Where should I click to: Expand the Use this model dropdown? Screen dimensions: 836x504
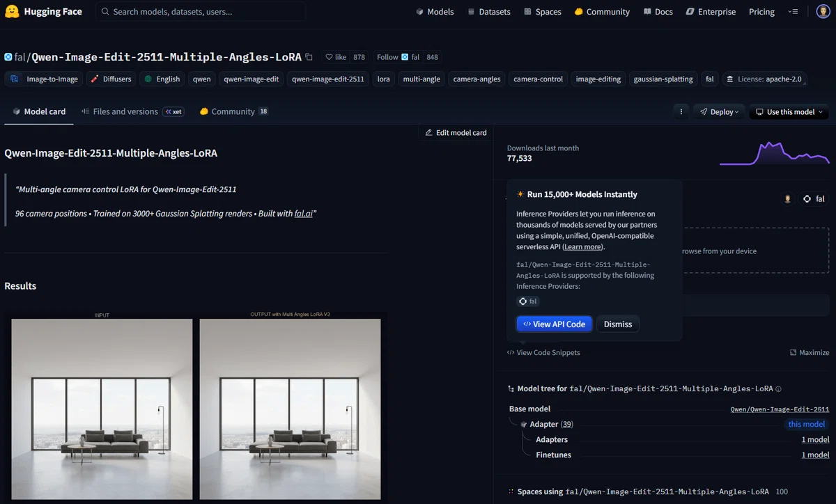tap(789, 111)
